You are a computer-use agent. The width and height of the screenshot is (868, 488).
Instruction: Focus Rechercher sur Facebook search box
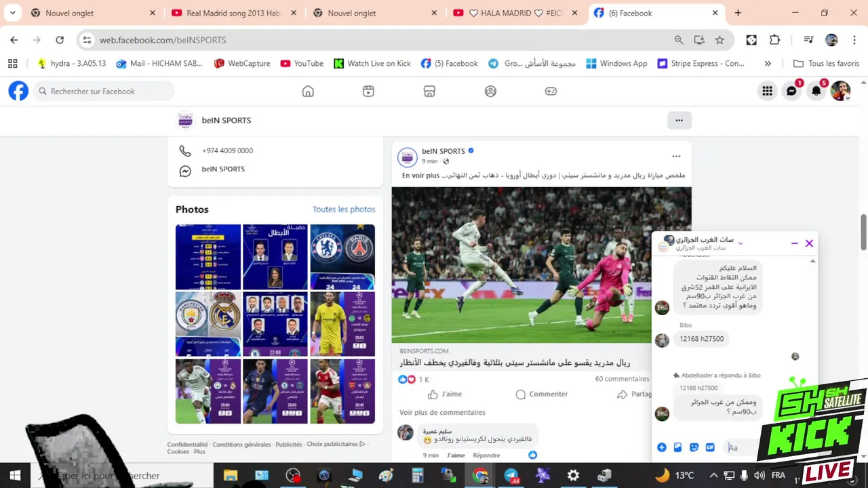[x=104, y=91]
